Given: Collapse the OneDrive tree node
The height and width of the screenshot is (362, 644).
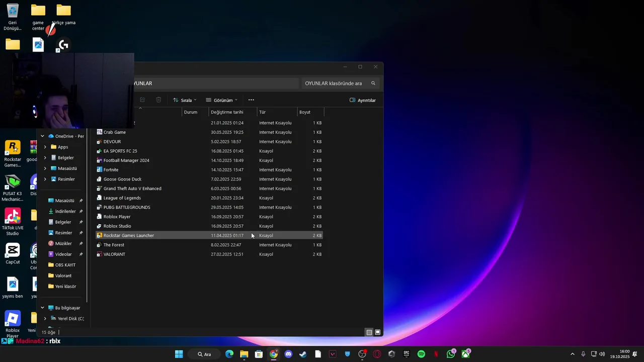Looking at the screenshot, I should coord(43,136).
